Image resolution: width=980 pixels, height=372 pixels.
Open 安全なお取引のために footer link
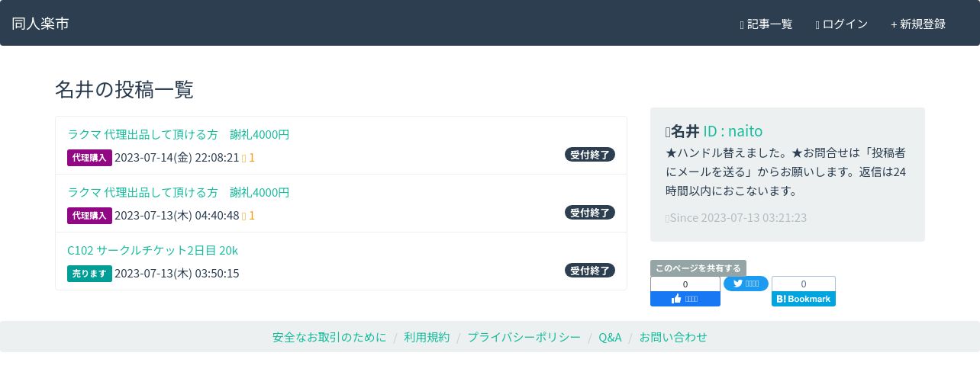[330, 337]
